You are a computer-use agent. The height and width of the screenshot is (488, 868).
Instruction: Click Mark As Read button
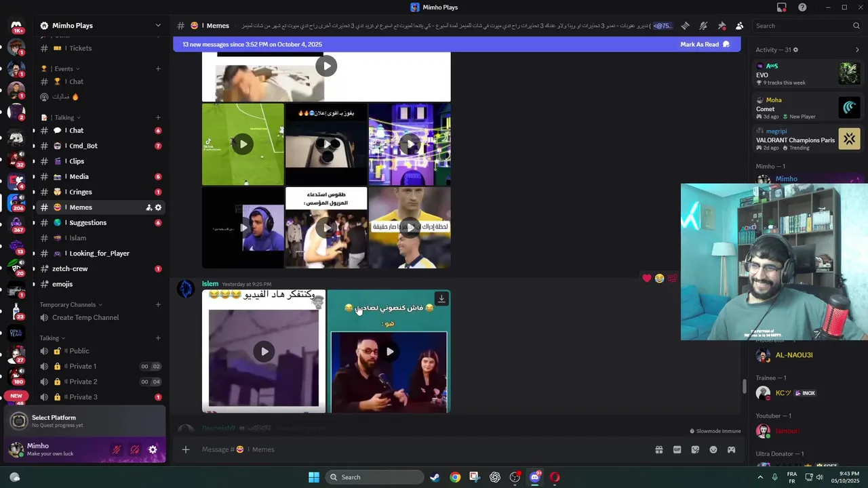point(705,44)
